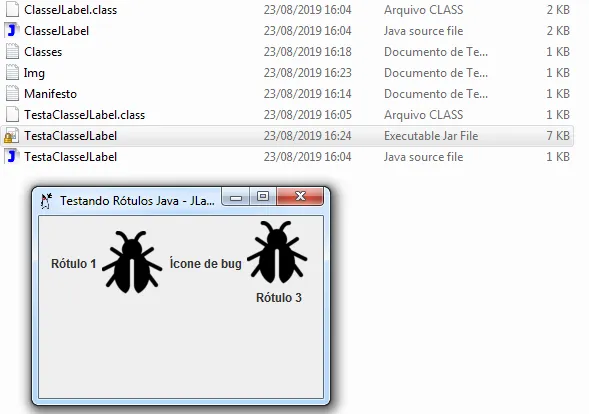Click the Java icon in the window title bar

(x=46, y=201)
